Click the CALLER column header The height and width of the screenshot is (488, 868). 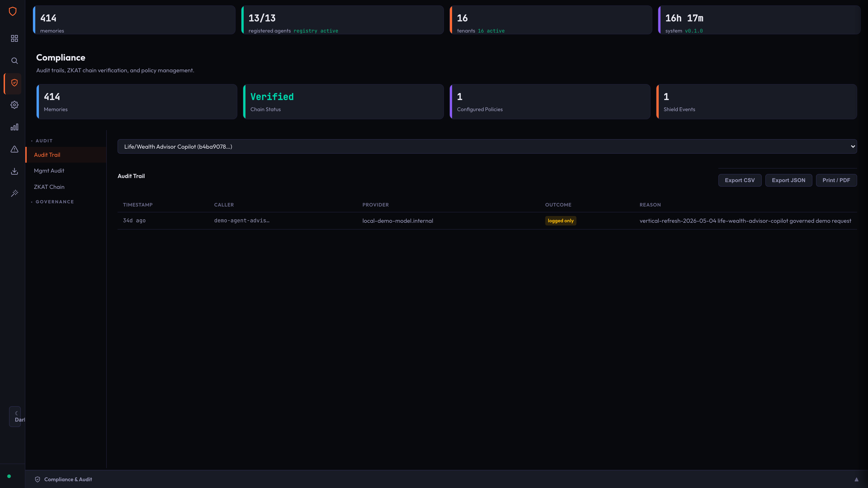coord(224,205)
